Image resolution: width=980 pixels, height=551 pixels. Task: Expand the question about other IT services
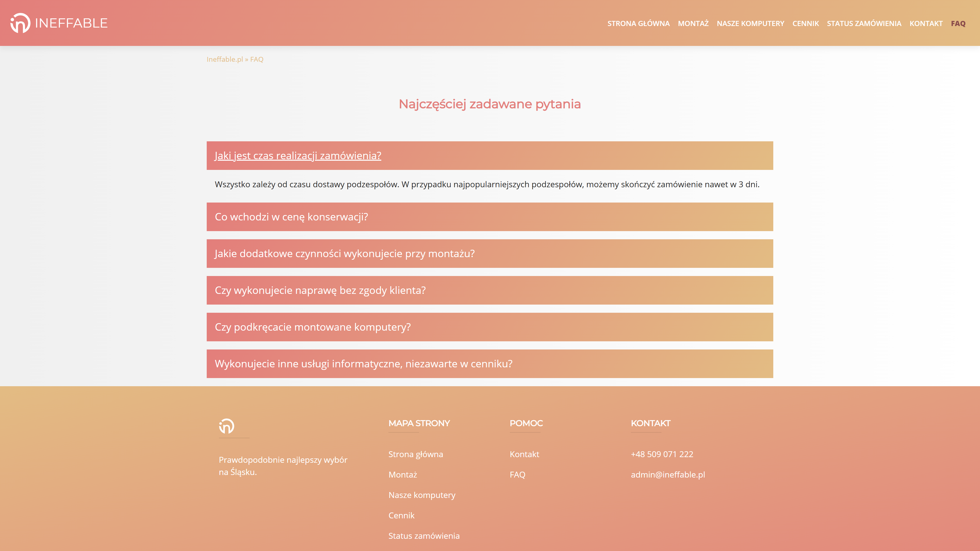[363, 364]
